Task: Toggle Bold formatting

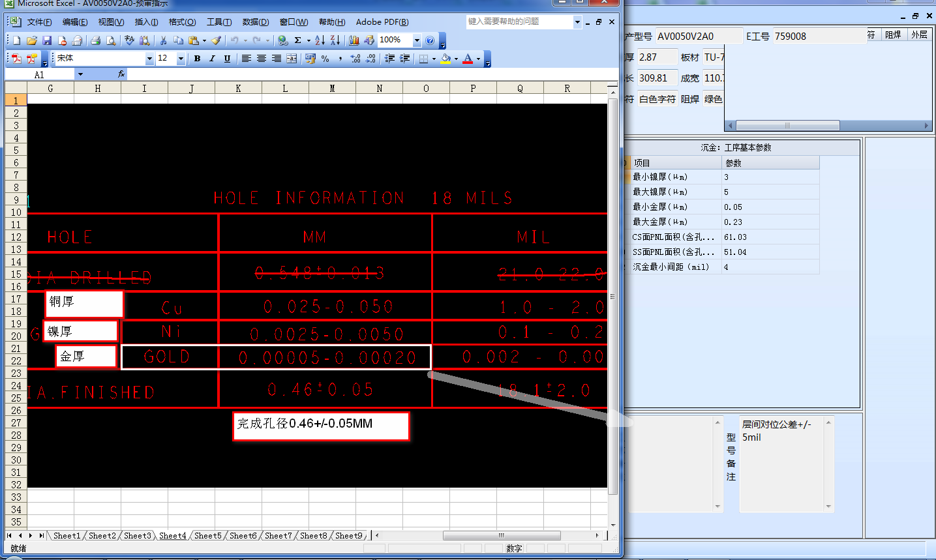Action: [198, 59]
